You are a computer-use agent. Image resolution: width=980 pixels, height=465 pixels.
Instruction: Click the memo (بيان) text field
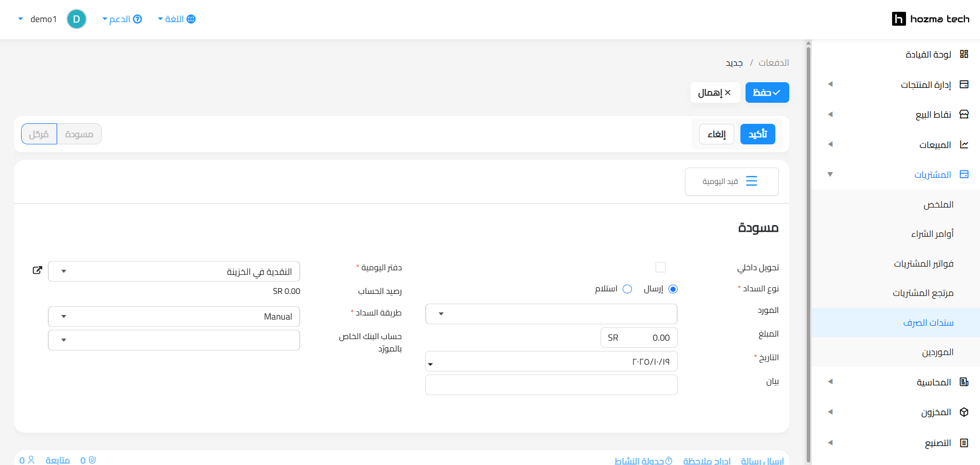(551, 385)
